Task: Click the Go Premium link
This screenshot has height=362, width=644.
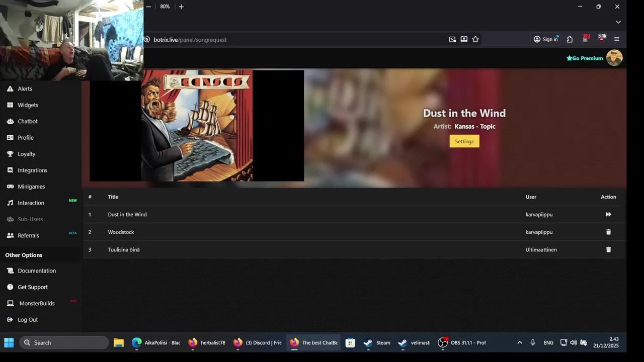Action: tap(585, 58)
